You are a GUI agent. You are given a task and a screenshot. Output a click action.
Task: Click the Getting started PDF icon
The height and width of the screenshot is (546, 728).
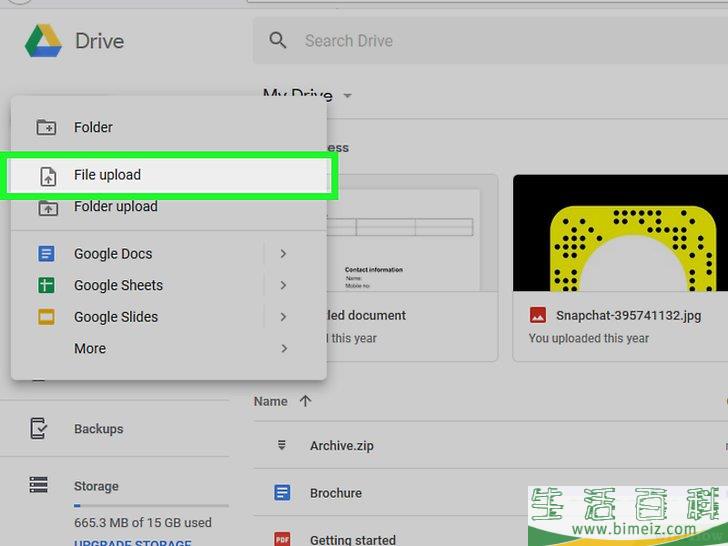click(282, 539)
